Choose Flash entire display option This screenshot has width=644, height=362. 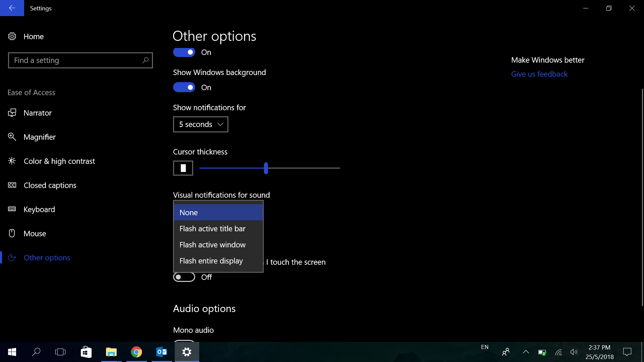tap(211, 261)
